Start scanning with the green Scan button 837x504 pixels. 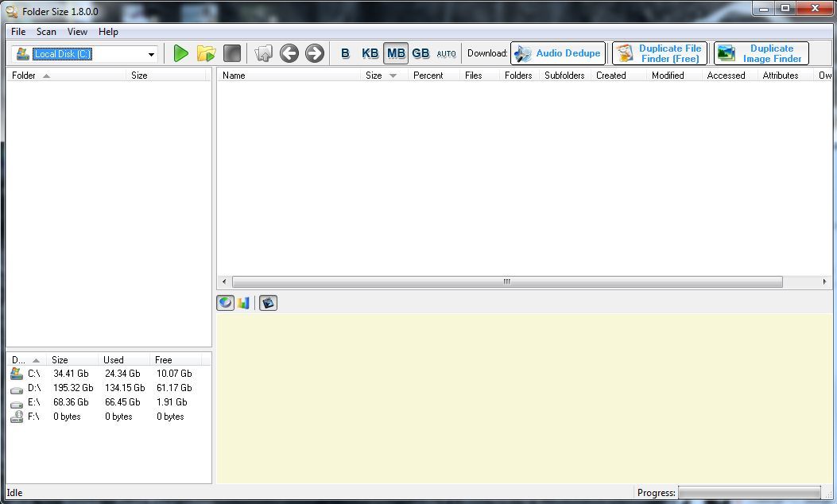[x=180, y=53]
